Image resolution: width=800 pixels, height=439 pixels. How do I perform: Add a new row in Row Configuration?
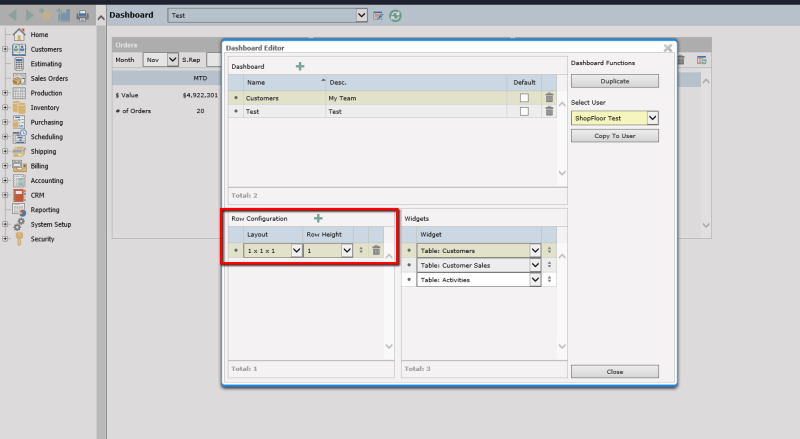pos(318,218)
